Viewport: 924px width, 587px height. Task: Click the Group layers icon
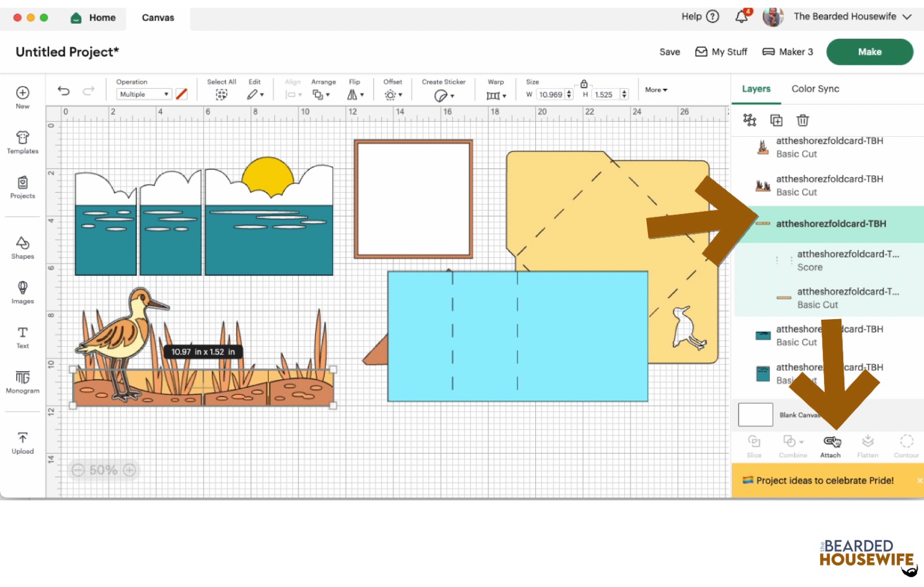coord(750,120)
